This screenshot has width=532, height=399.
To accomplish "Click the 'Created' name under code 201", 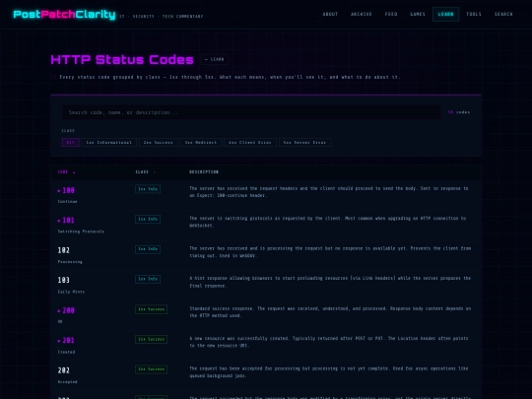I will click(66, 352).
